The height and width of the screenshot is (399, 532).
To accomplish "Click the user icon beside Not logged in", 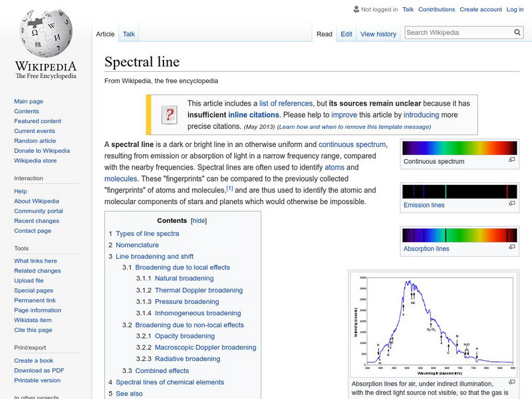I will (356, 9).
